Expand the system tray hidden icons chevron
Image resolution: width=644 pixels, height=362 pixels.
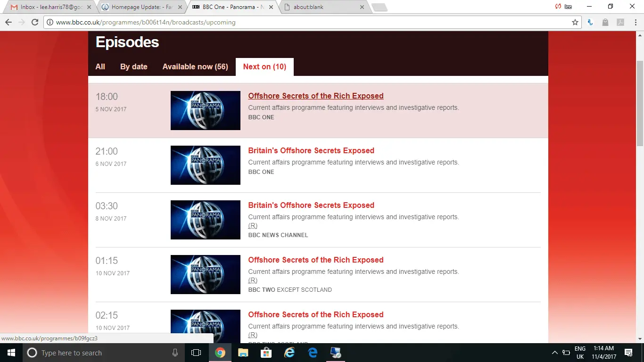(x=554, y=353)
